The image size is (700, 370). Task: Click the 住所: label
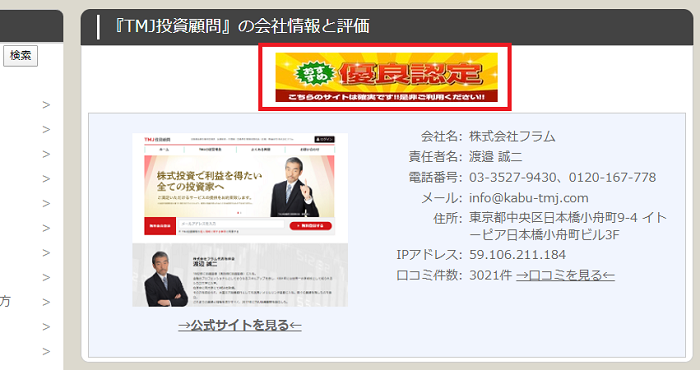448,218
